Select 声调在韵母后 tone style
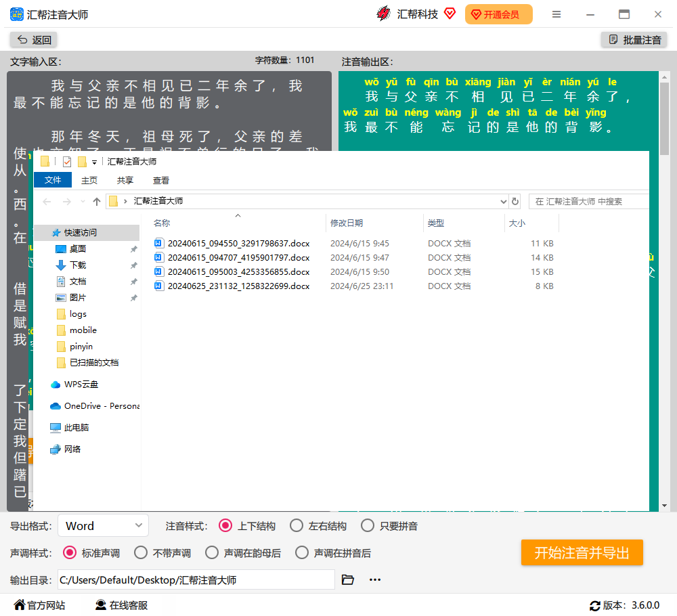 (211, 553)
